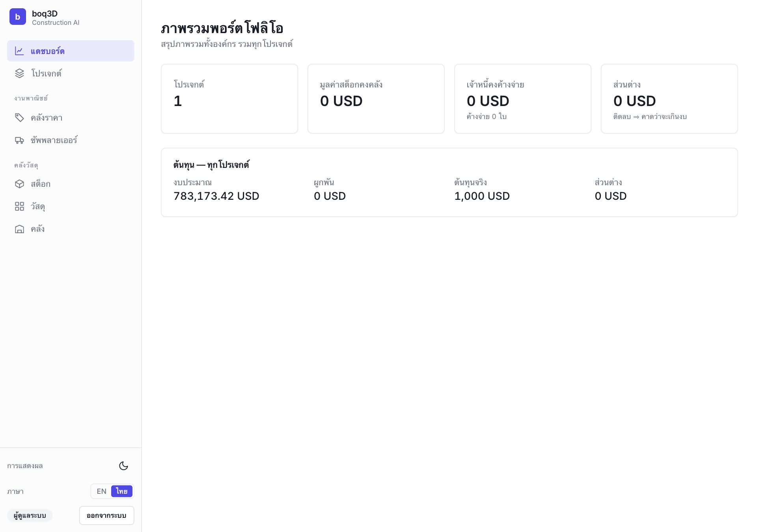The image size is (757, 532).
Task: Open the โปรเจกต์ count card
Action: point(229,99)
